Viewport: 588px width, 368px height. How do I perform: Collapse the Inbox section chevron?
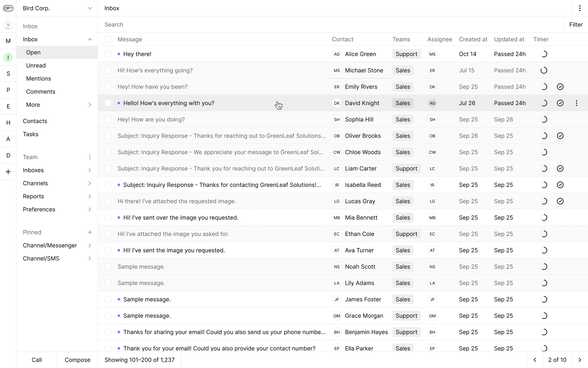tap(90, 39)
